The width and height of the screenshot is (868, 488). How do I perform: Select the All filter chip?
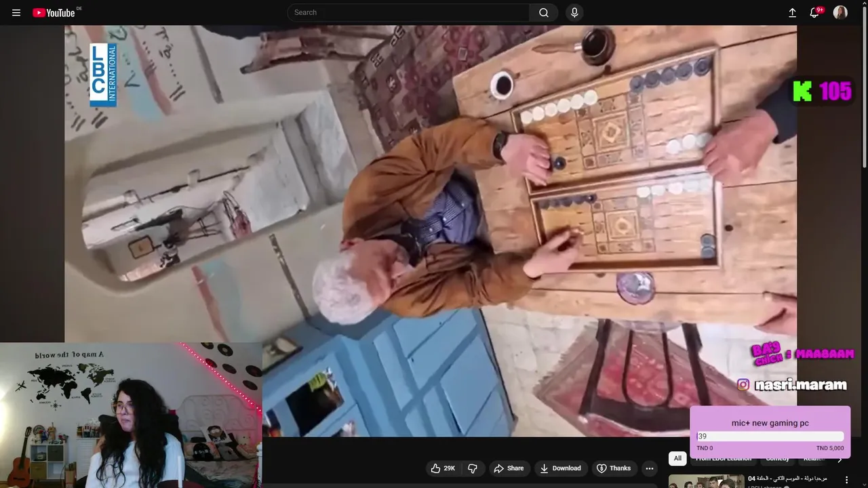677,458
